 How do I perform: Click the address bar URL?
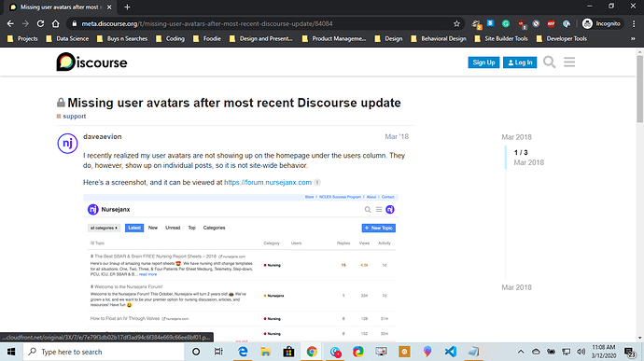(207, 24)
